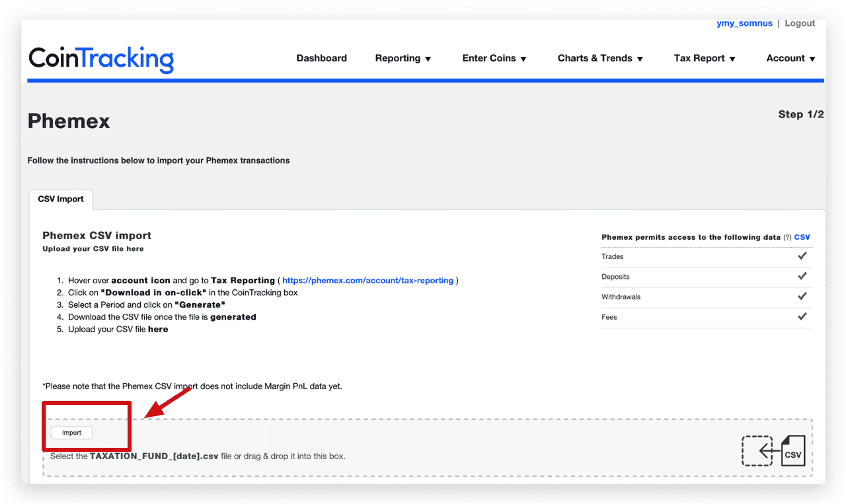Click the Logout link
846x504 pixels.
pyautogui.click(x=800, y=23)
